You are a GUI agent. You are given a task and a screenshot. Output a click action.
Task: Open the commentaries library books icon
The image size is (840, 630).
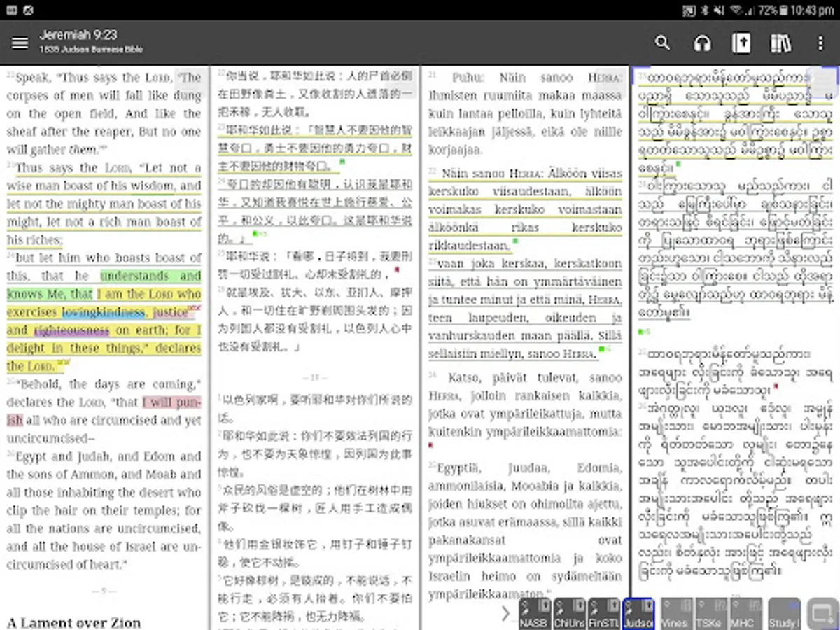pyautogui.click(x=780, y=43)
